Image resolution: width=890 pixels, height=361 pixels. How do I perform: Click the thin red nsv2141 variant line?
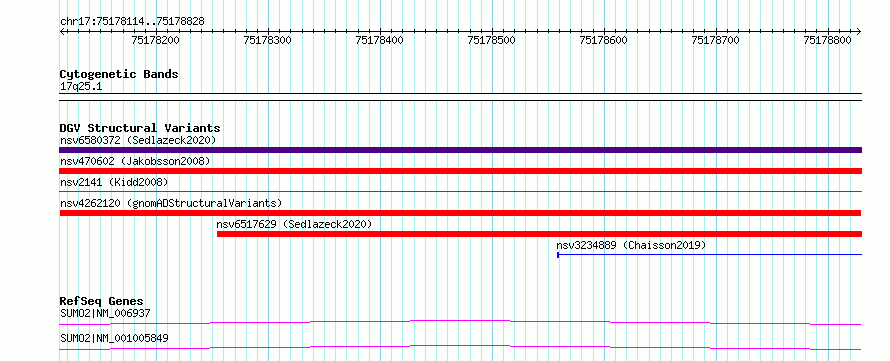click(x=460, y=192)
